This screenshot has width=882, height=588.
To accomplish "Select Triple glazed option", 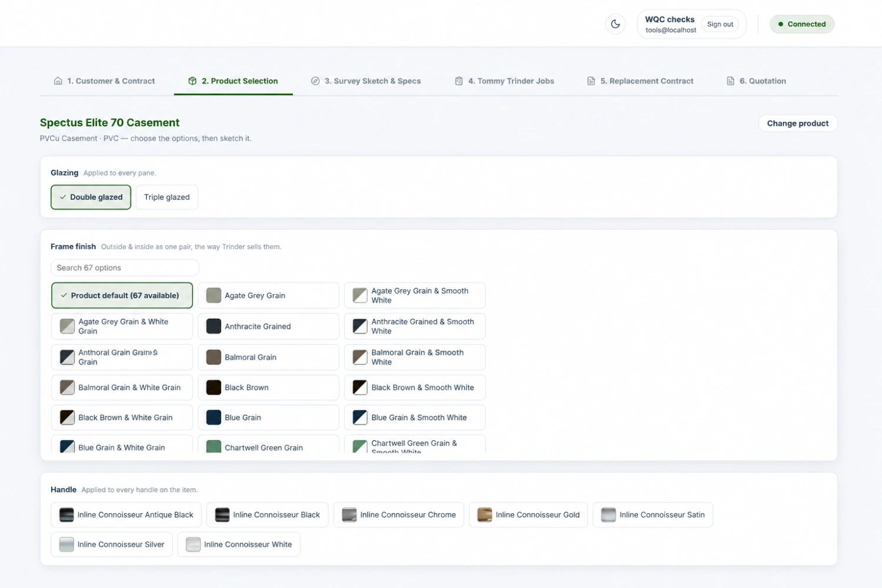I will 167,197.
